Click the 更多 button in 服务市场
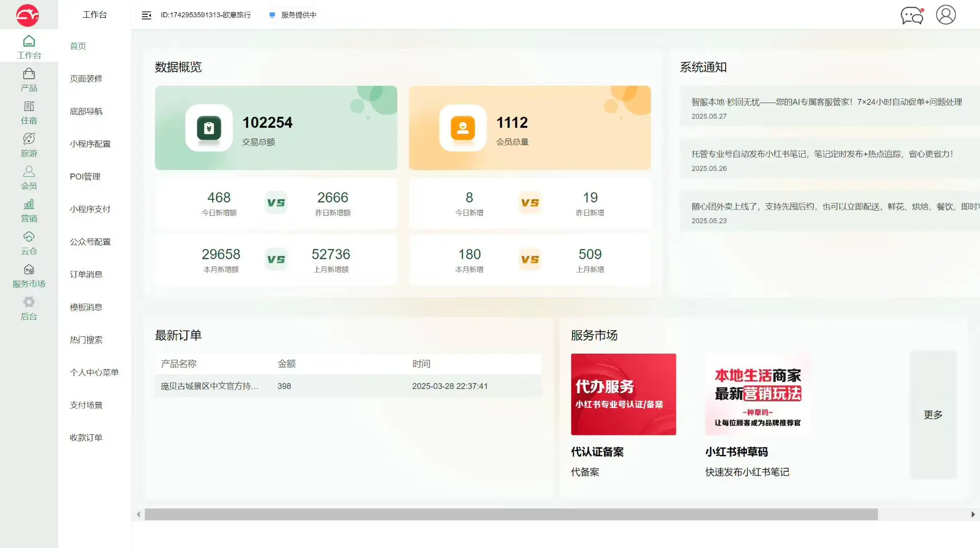 (933, 415)
